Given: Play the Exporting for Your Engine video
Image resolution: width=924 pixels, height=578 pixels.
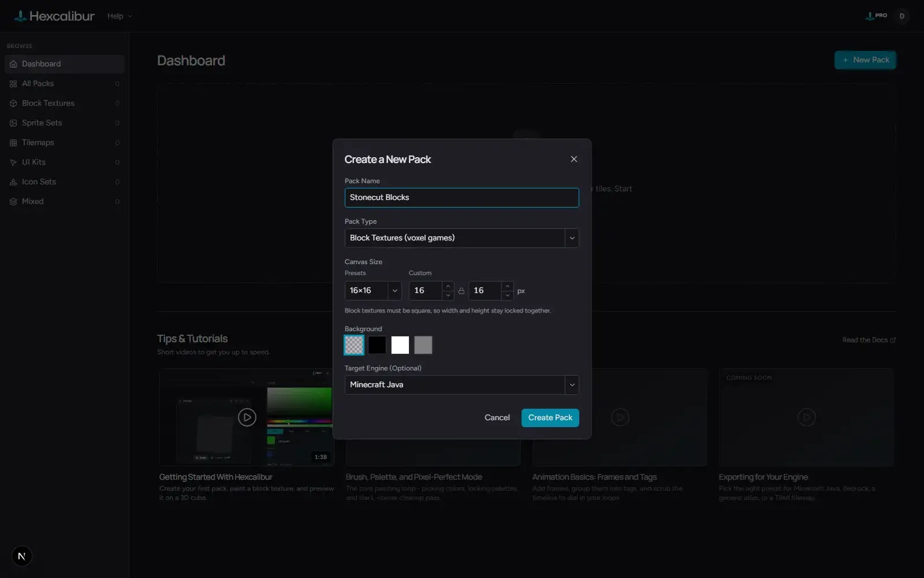Looking at the screenshot, I should (806, 417).
